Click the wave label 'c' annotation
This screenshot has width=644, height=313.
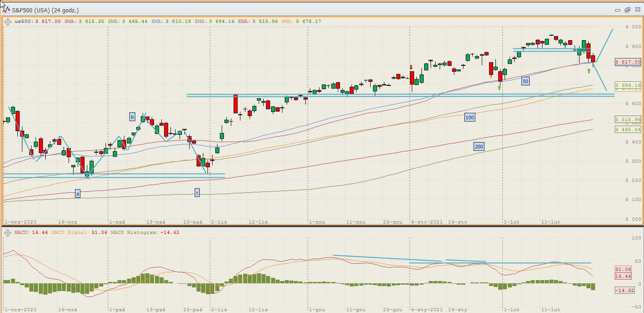click(197, 192)
